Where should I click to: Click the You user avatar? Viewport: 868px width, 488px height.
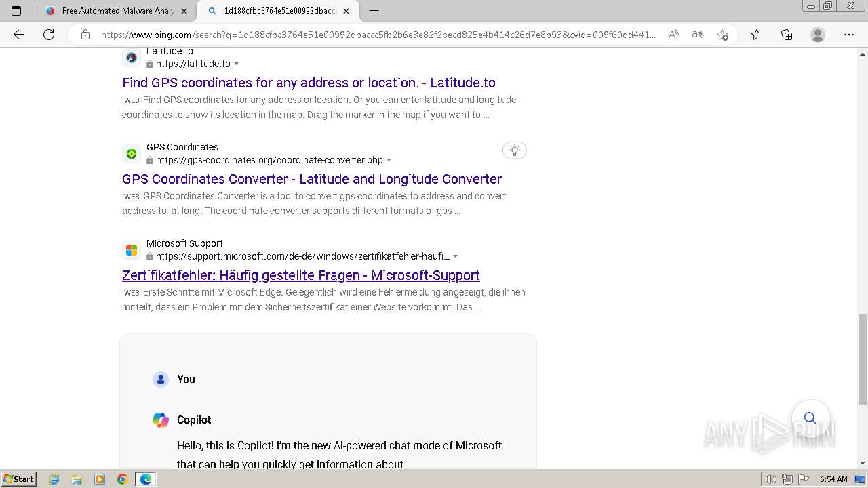161,380
